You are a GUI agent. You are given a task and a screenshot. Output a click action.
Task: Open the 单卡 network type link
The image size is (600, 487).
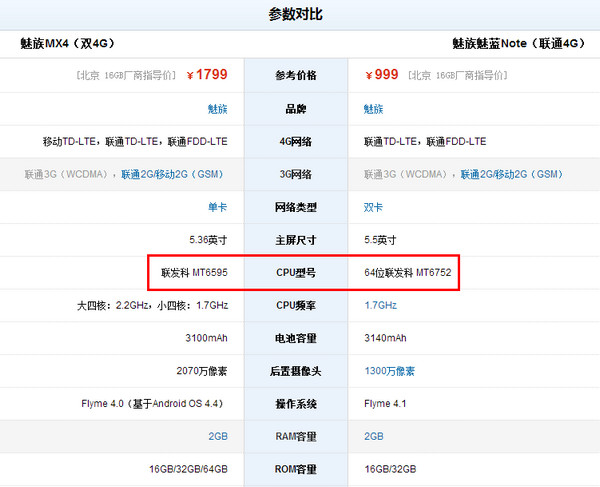[217, 207]
